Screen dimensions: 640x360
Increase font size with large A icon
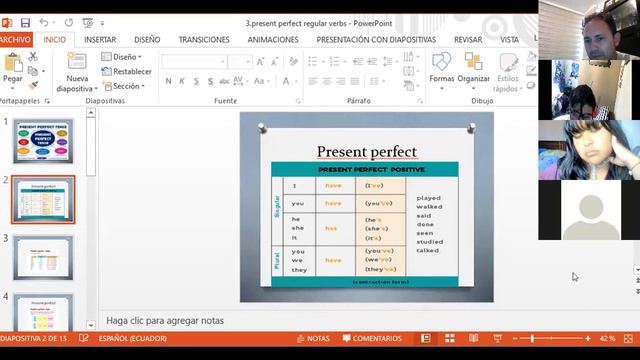[x=260, y=62]
